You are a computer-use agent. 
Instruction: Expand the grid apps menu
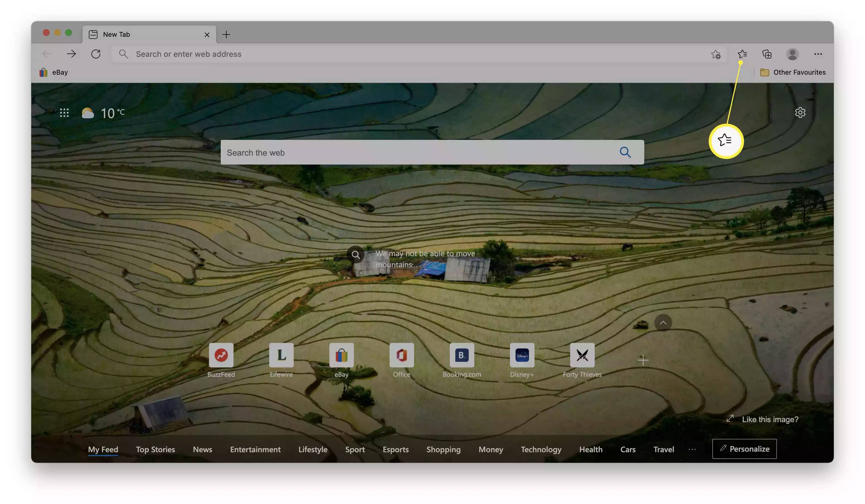64,112
